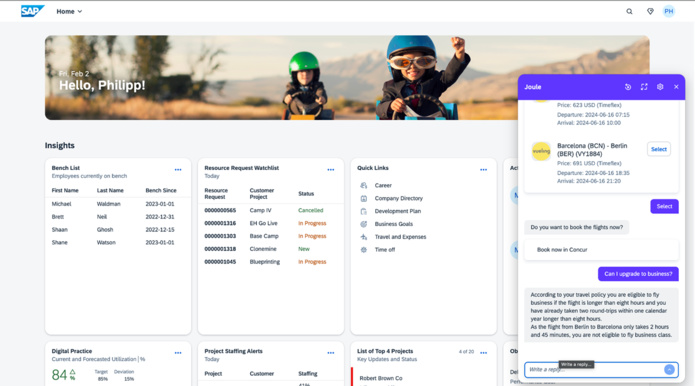Click the Career icon
This screenshot has width=695, height=386.
tap(363, 186)
